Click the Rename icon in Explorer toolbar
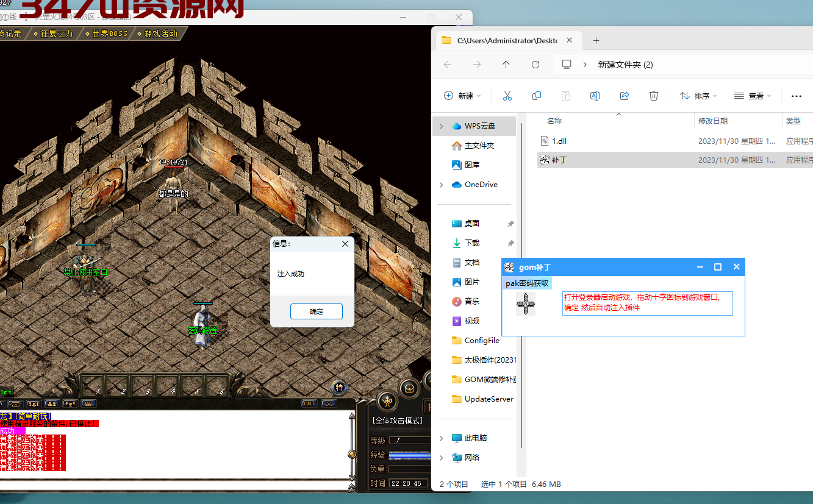 pyautogui.click(x=595, y=96)
